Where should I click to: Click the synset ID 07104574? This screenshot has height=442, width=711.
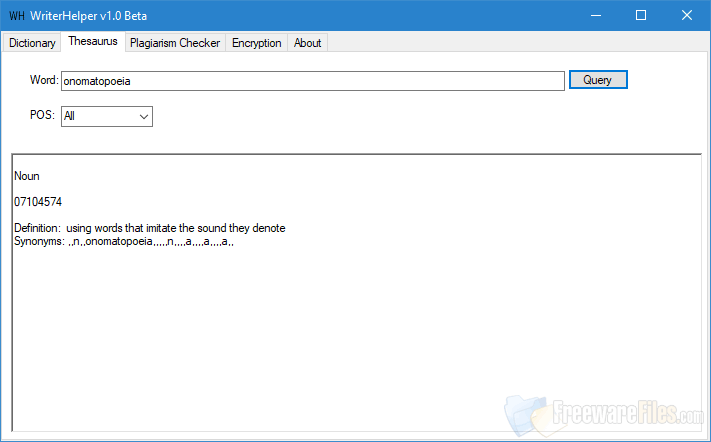point(38,202)
